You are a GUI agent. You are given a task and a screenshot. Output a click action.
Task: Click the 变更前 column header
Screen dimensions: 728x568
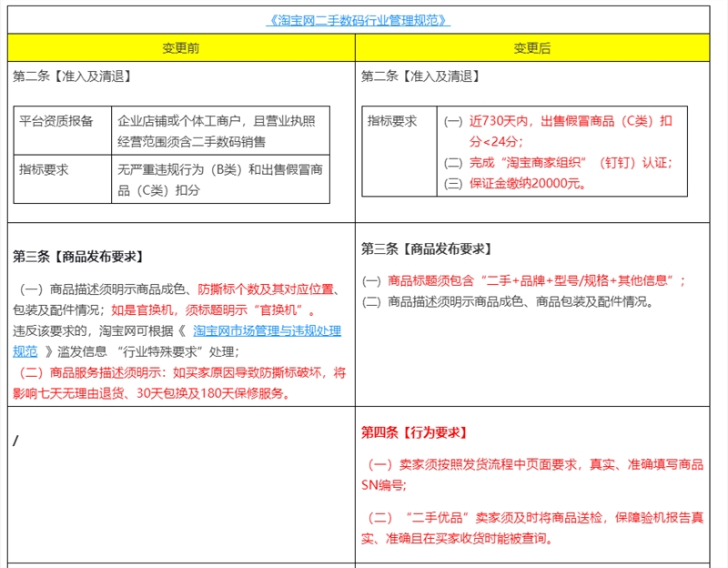pos(181,48)
